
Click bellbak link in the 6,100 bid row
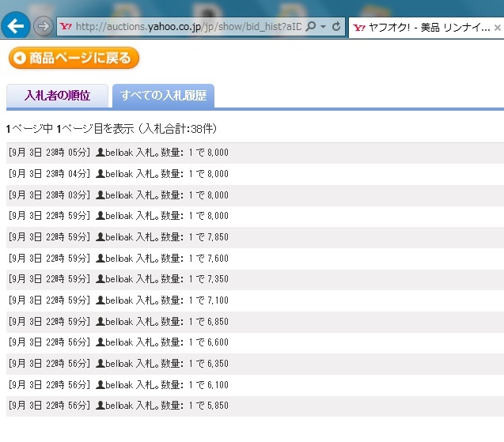[x=119, y=384]
